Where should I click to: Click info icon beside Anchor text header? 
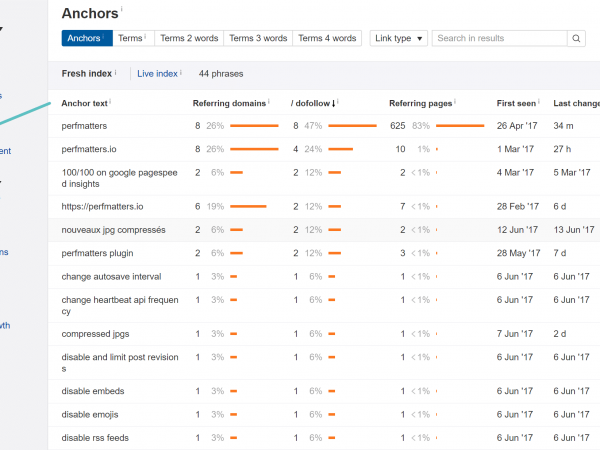pyautogui.click(x=110, y=101)
